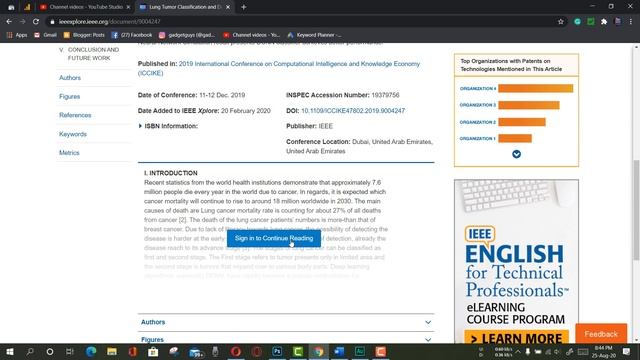The image size is (640, 360).
Task: Open the Gmail bookmark
Action: [x=45, y=35]
